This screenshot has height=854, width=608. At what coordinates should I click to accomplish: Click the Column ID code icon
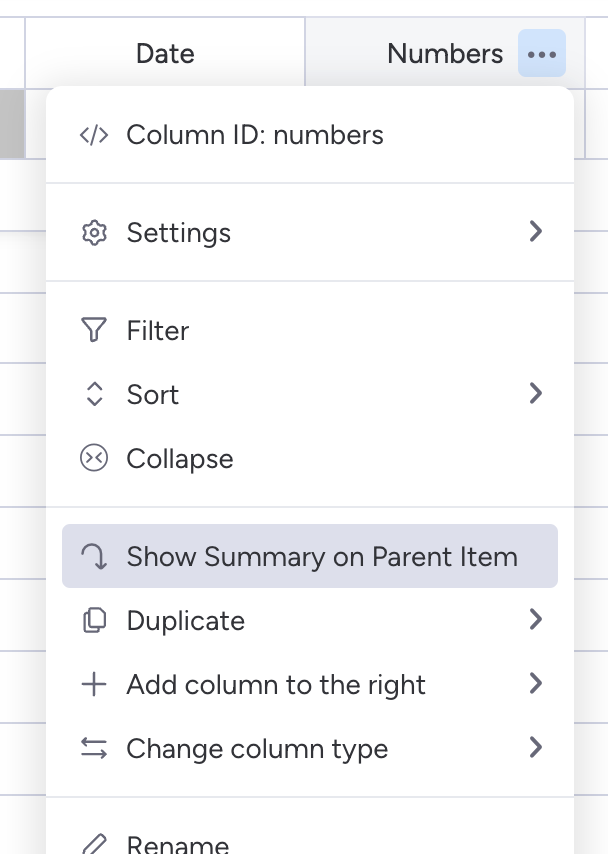(94, 134)
